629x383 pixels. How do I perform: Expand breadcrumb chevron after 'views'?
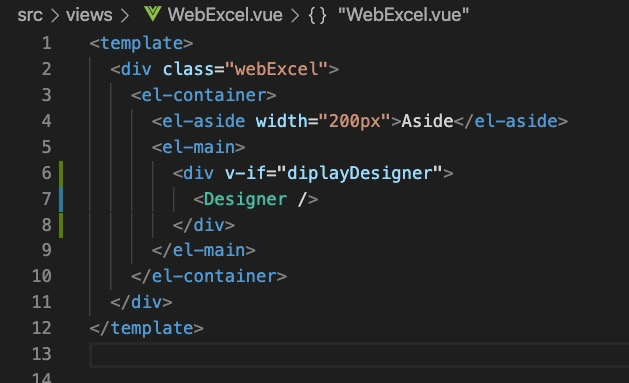(x=124, y=16)
